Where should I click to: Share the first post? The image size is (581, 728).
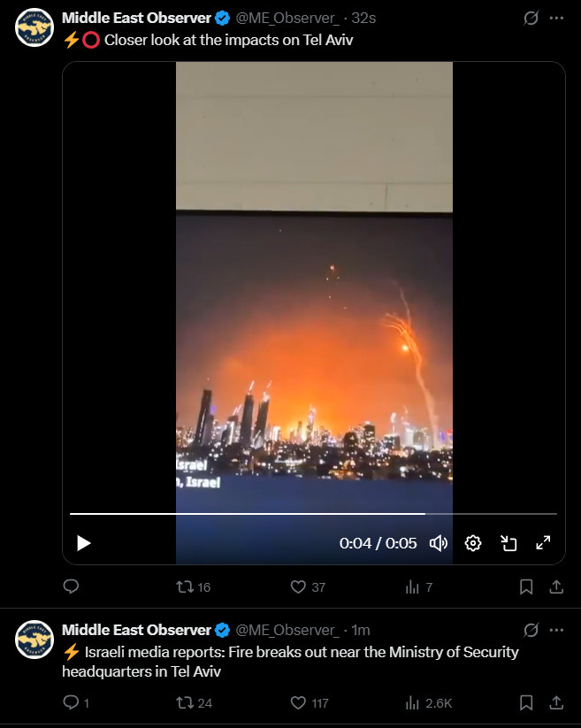pyautogui.click(x=556, y=586)
